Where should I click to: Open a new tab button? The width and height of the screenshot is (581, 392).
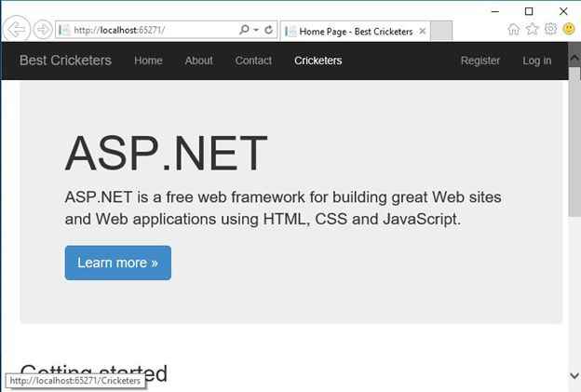click(441, 31)
